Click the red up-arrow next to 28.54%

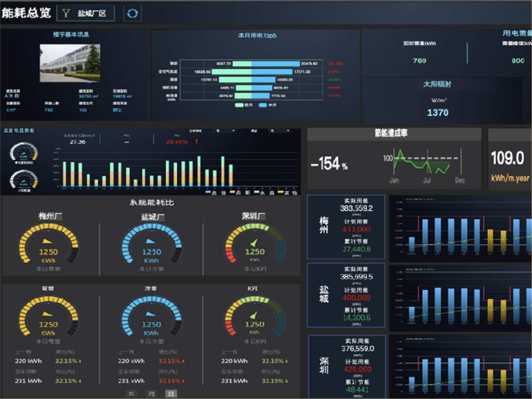point(196,142)
